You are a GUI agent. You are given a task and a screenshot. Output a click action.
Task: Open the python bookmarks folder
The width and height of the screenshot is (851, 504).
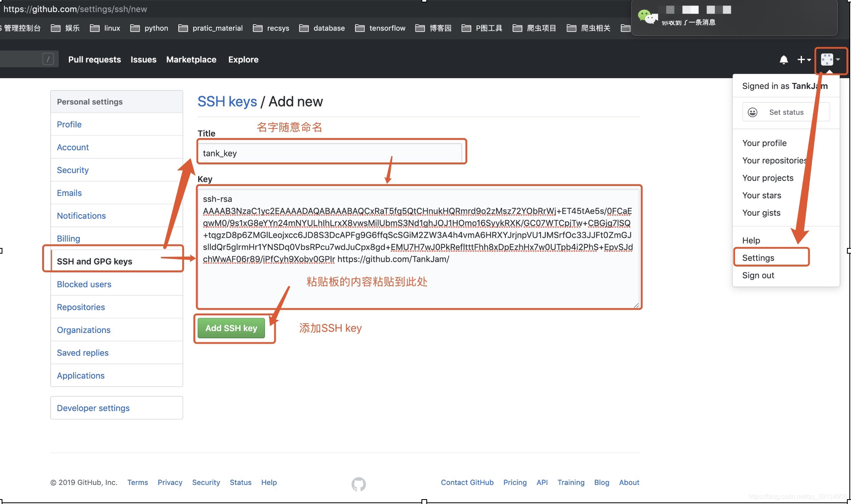(x=149, y=28)
